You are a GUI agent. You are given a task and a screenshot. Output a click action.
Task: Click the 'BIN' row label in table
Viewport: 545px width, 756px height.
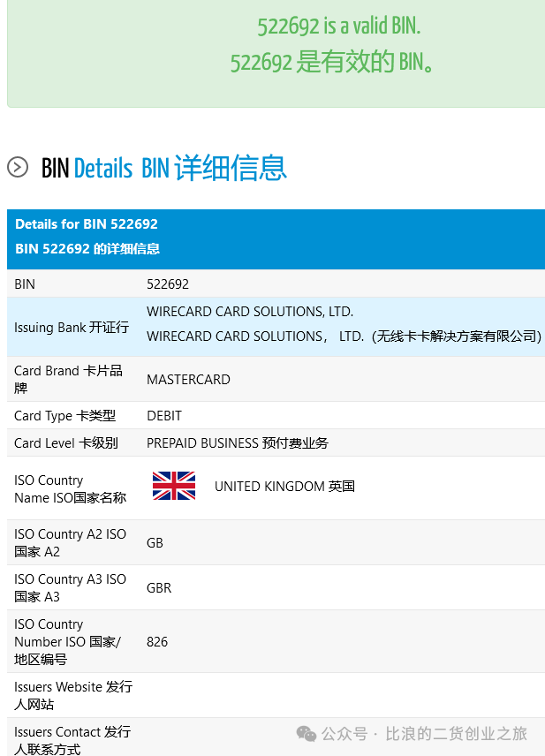(x=25, y=284)
